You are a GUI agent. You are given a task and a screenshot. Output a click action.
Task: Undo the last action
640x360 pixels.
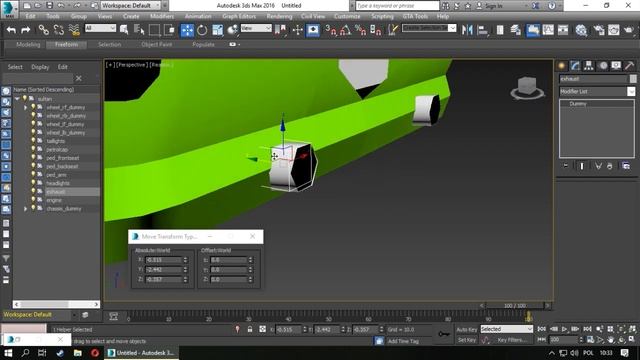[x=11, y=30]
